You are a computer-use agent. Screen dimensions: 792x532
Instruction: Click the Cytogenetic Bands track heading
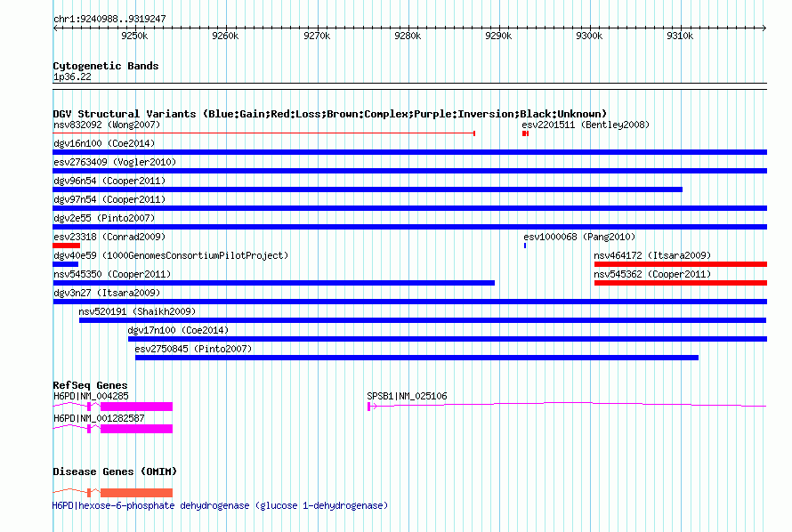[x=106, y=66]
